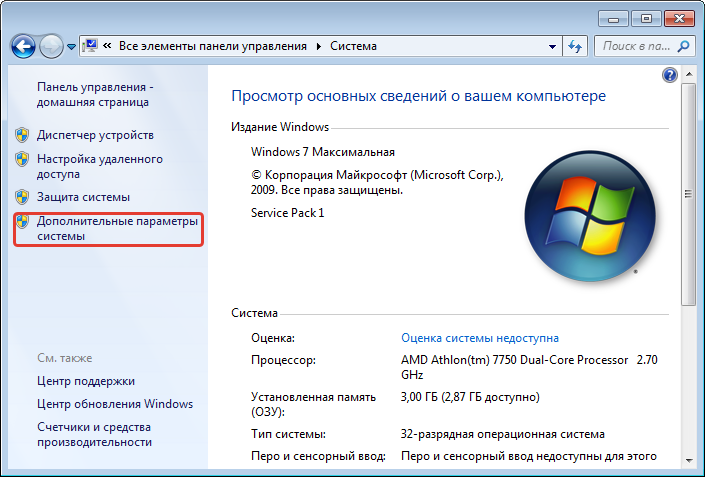
Task: Click the computer icon in address bar
Action: 90,45
